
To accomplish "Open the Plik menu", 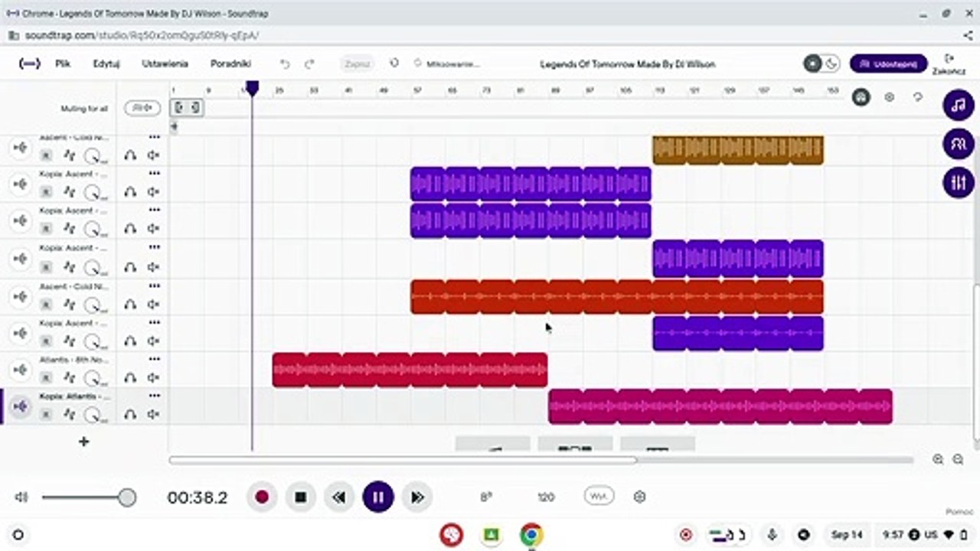I will (63, 64).
